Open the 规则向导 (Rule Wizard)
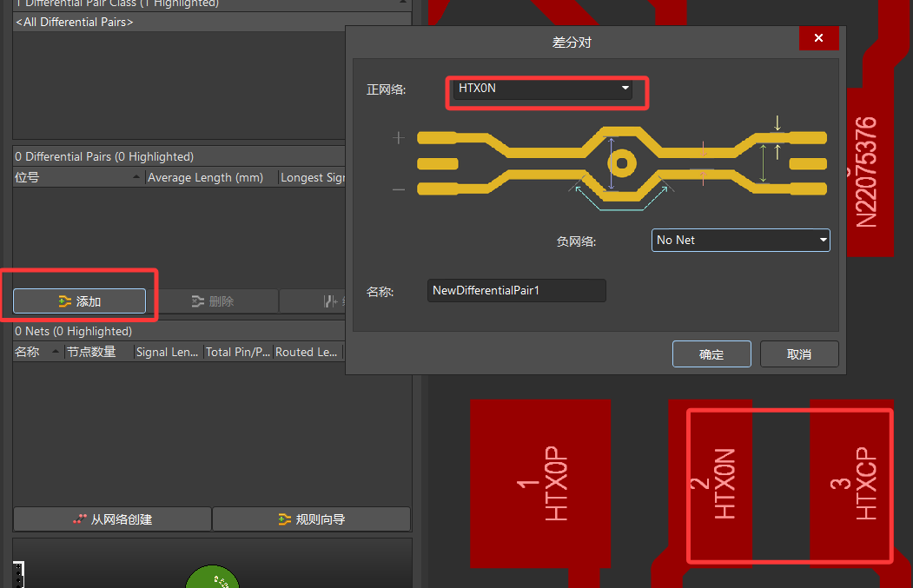913x588 pixels. [312, 519]
